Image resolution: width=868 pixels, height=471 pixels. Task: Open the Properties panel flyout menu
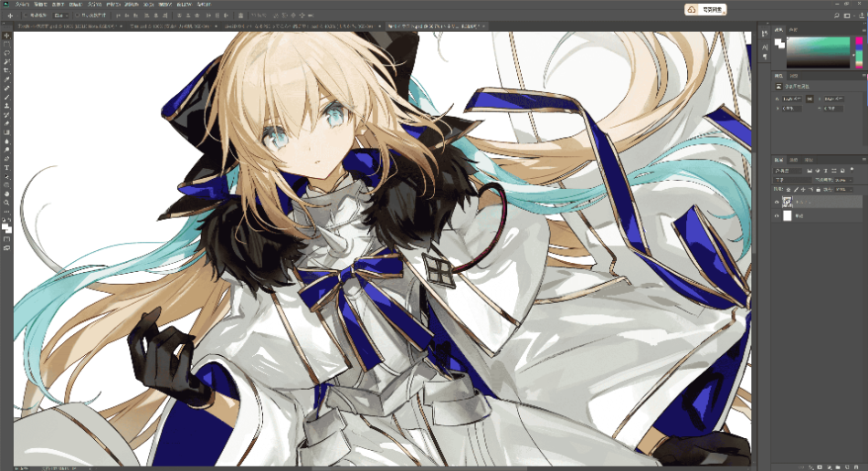[863, 76]
